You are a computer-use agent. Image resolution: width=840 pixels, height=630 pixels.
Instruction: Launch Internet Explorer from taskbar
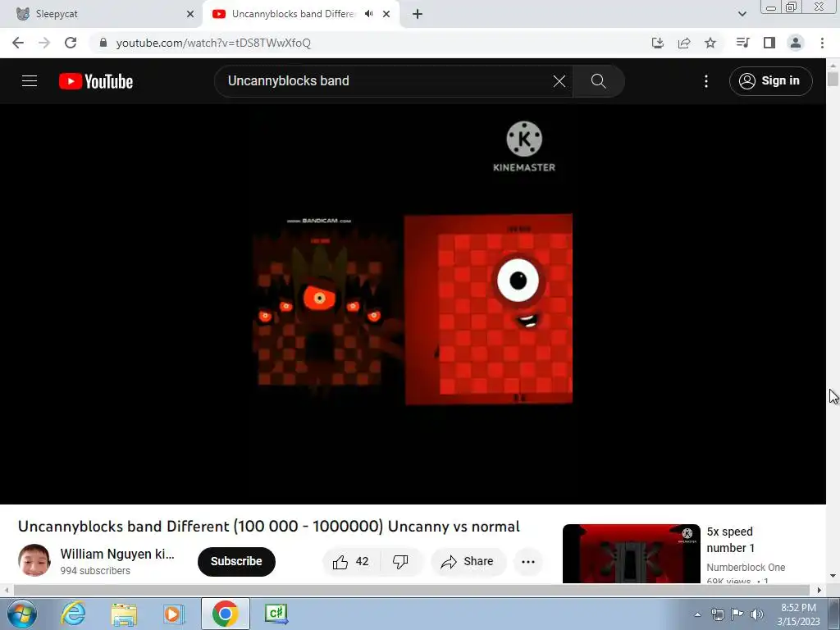(73, 614)
